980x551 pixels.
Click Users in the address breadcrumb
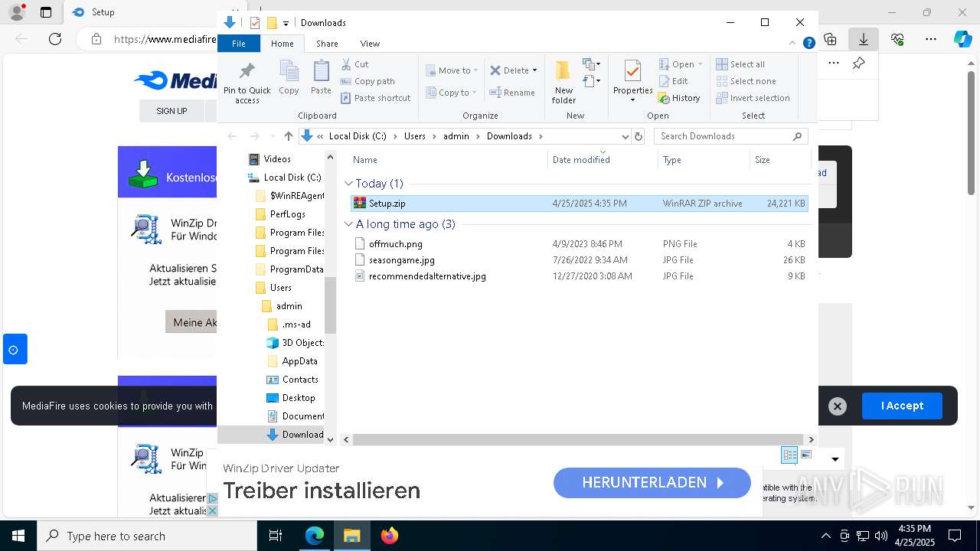pos(414,136)
